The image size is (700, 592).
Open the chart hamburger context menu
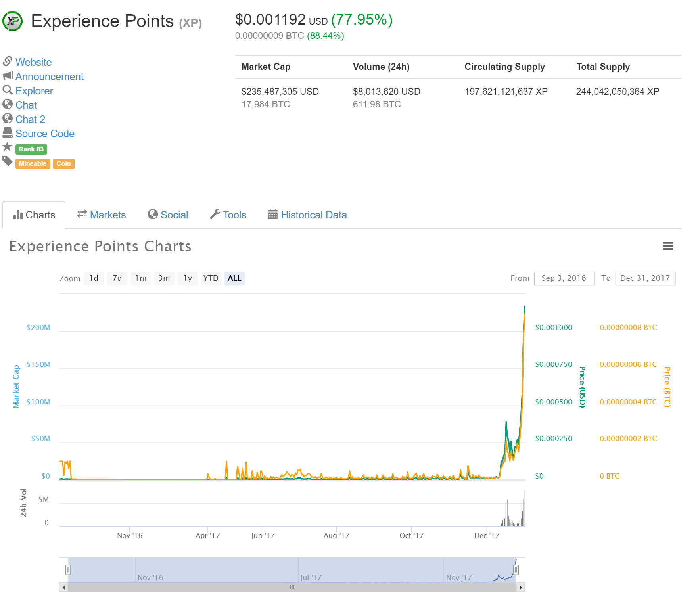[668, 246]
